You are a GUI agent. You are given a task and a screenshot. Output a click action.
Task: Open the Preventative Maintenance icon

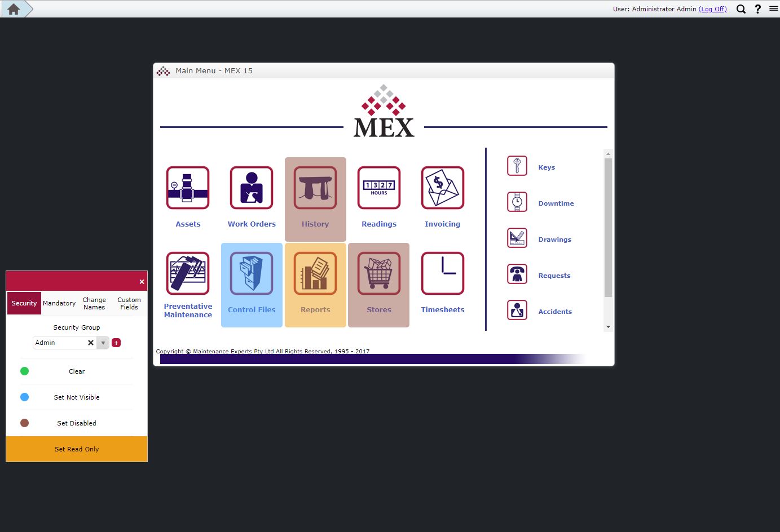188,273
